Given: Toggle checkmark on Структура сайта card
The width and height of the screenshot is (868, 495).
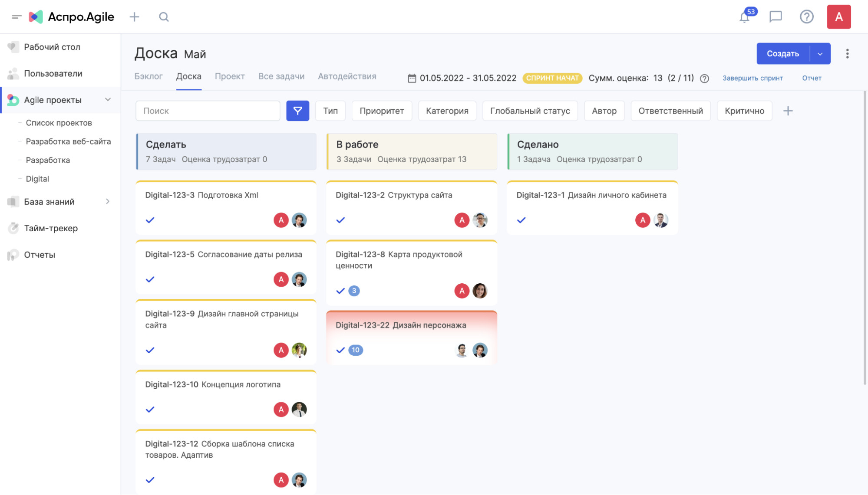Looking at the screenshot, I should coord(340,220).
